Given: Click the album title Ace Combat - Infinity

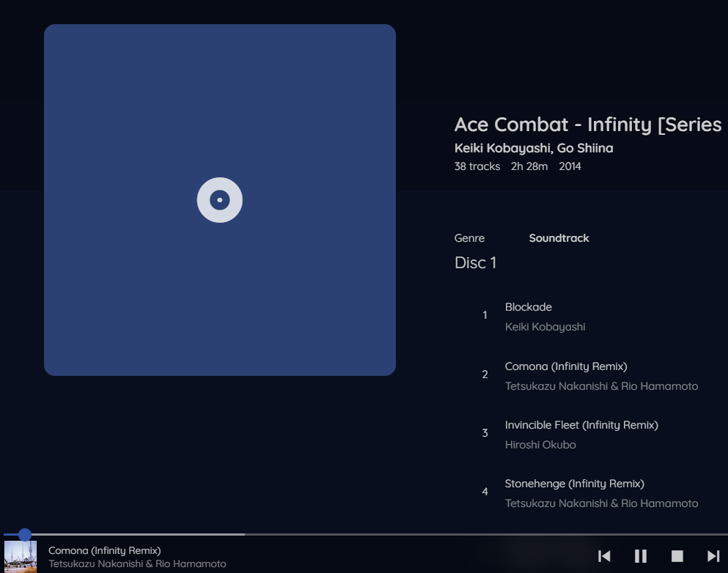Looking at the screenshot, I should pyautogui.click(x=588, y=125).
